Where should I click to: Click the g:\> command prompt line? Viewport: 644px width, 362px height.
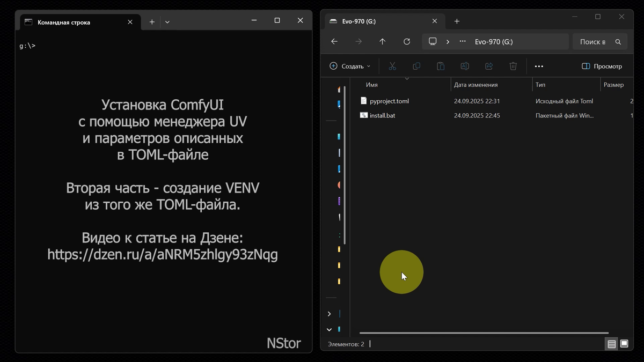coord(27,46)
